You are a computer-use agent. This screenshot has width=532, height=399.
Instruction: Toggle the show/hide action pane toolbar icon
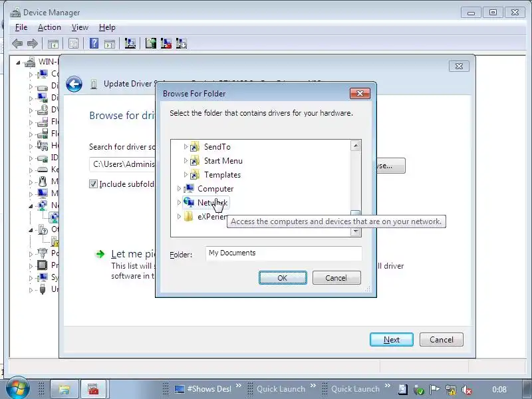110,43
